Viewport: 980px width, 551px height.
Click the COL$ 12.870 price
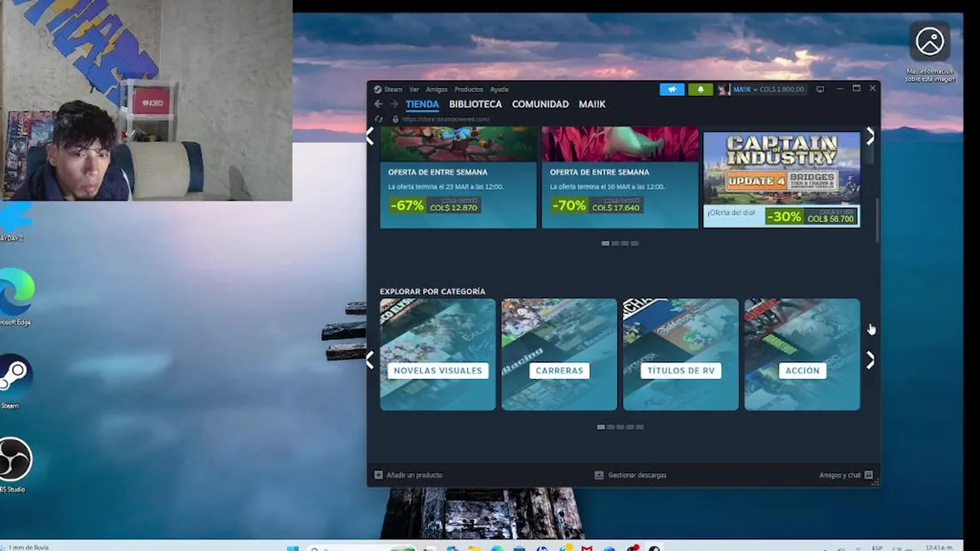453,207
